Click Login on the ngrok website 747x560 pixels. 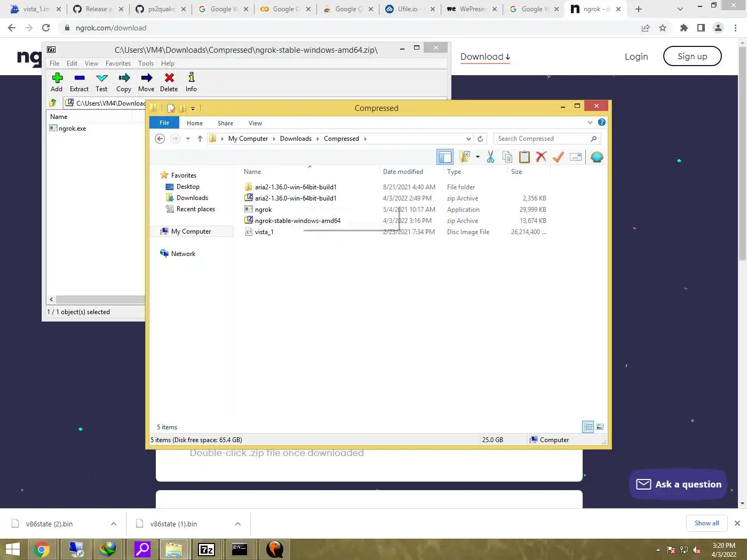point(636,57)
